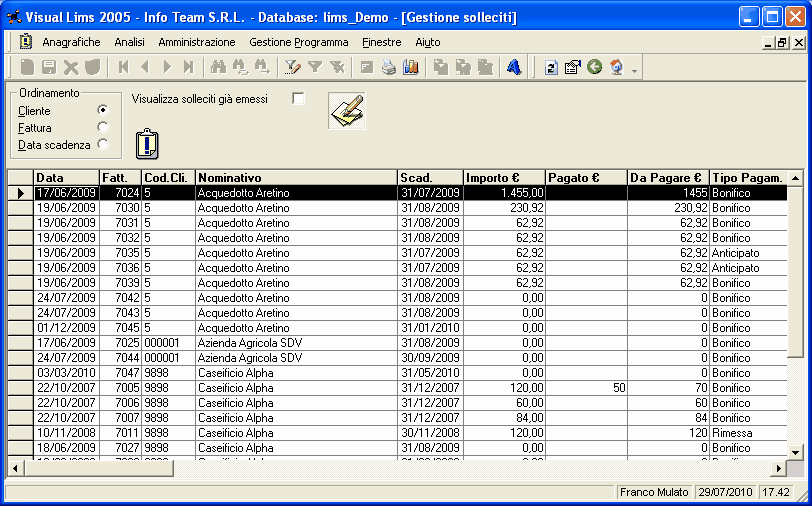The width and height of the screenshot is (812, 506).
Task: Open the Finestre menu
Action: pos(382,42)
